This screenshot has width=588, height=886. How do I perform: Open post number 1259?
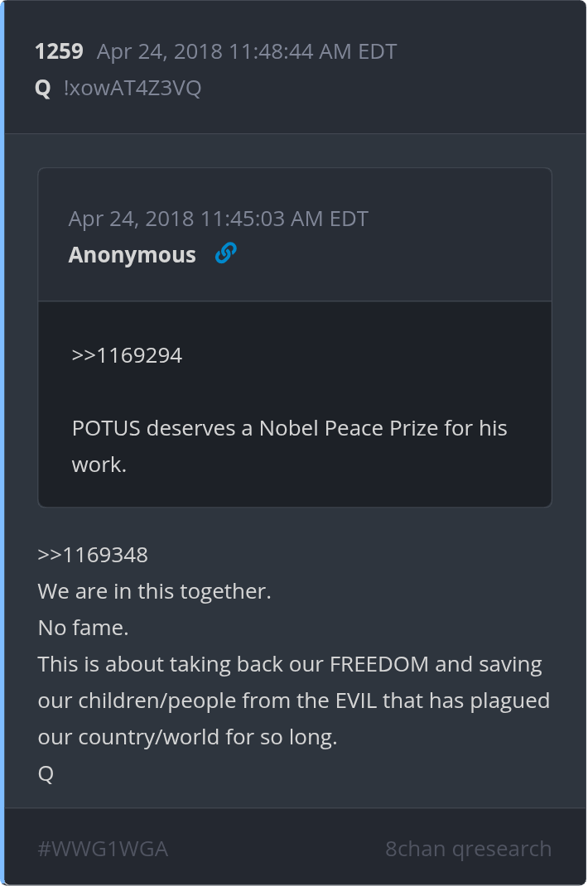coord(59,51)
